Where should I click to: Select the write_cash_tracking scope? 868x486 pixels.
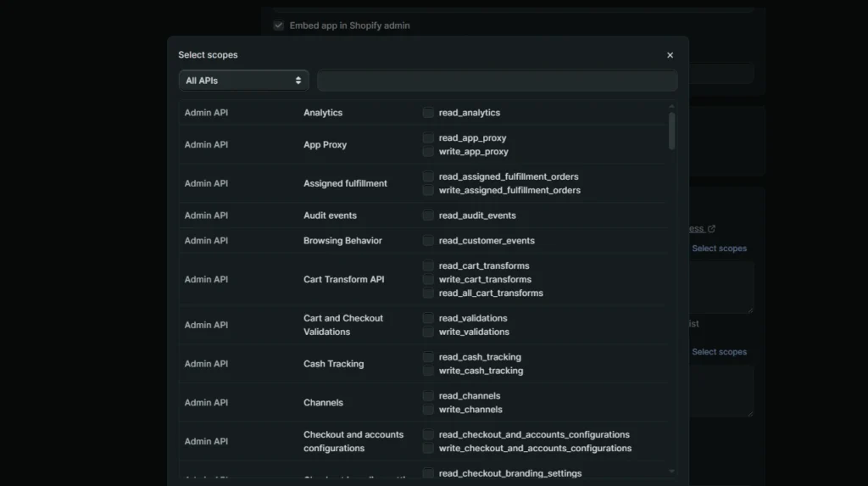428,370
